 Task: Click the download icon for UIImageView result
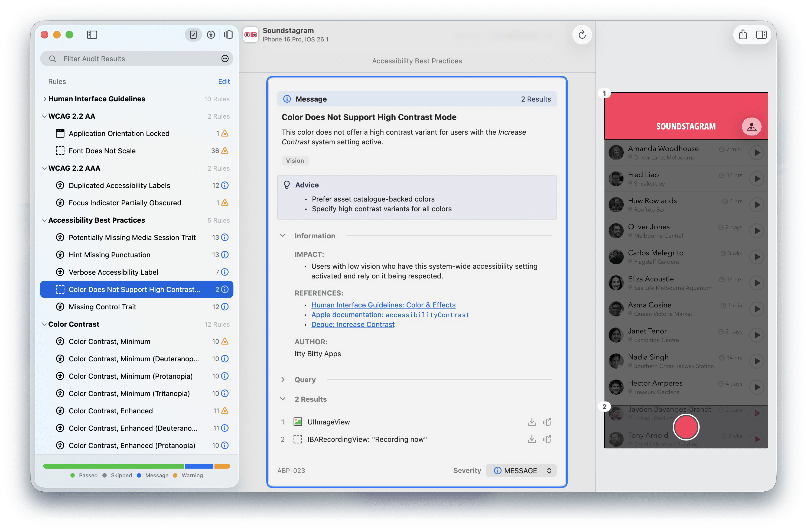[x=532, y=422]
